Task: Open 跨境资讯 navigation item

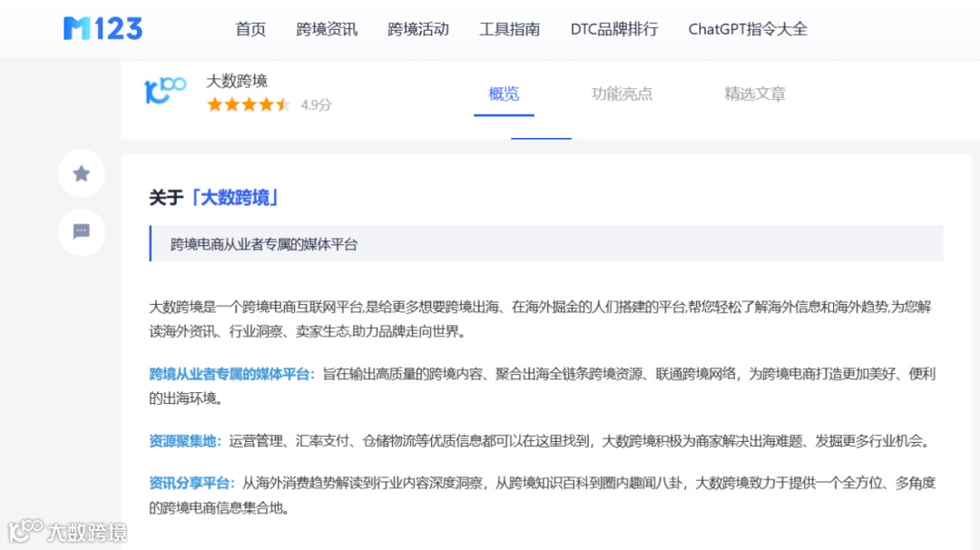Action: (x=327, y=29)
